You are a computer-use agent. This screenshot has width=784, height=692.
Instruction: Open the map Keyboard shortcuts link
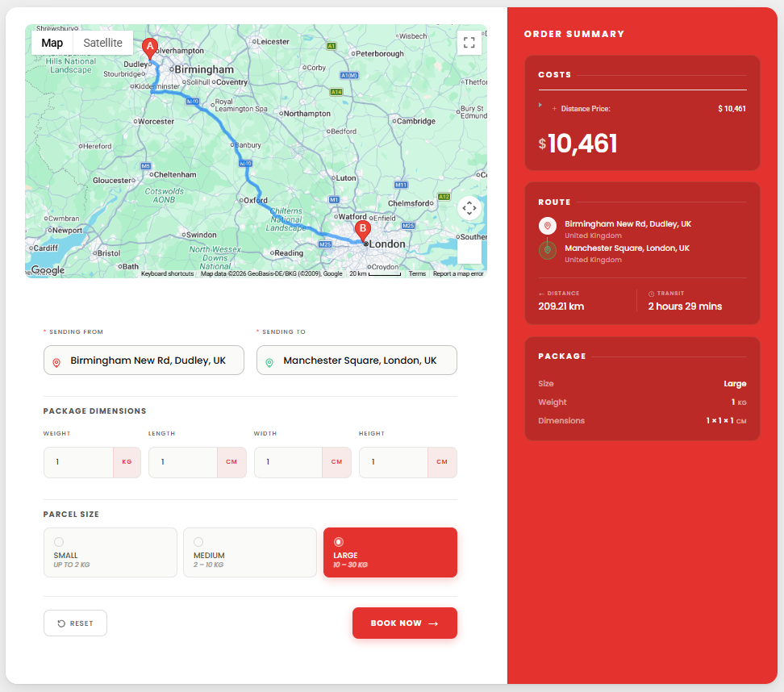pyautogui.click(x=168, y=273)
